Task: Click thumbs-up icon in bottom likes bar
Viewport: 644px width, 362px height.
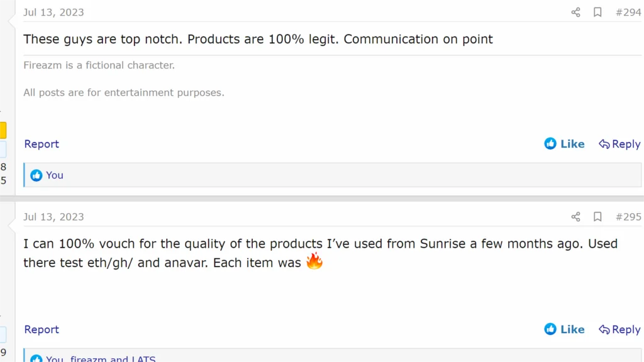Action: pyautogui.click(x=36, y=359)
